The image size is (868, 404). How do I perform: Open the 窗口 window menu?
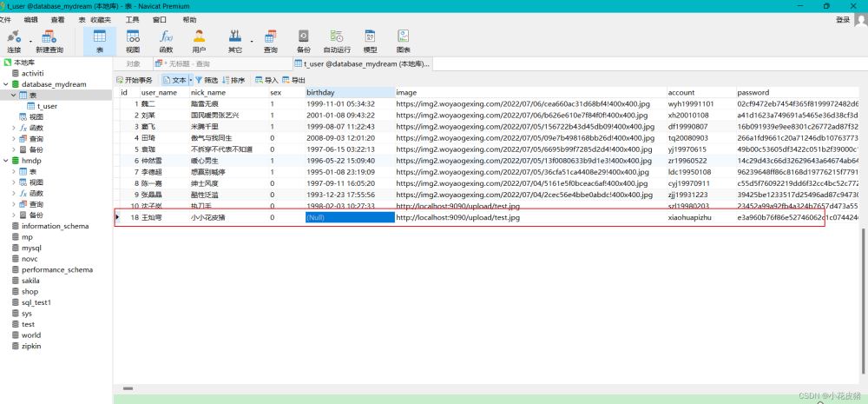click(160, 19)
